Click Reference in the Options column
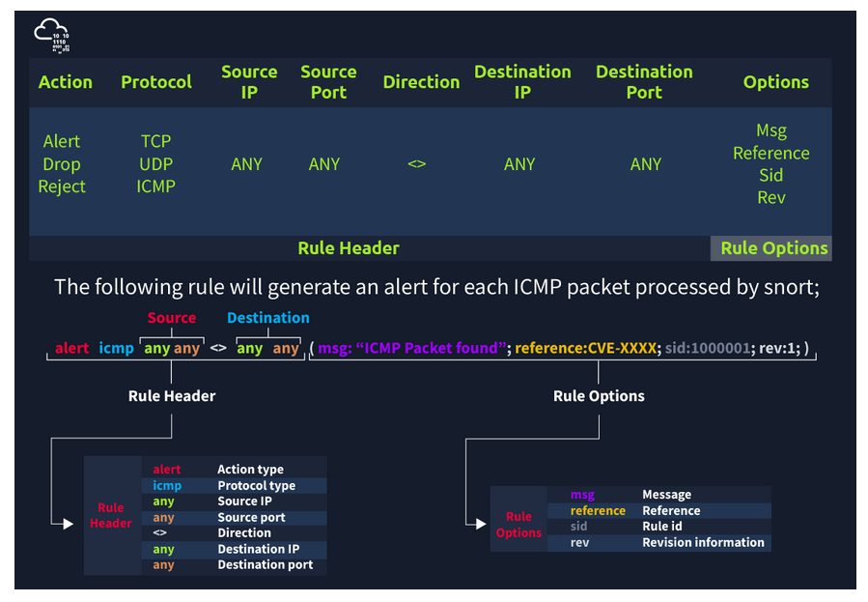Image resolution: width=868 pixels, height=602 pixels. [x=770, y=153]
